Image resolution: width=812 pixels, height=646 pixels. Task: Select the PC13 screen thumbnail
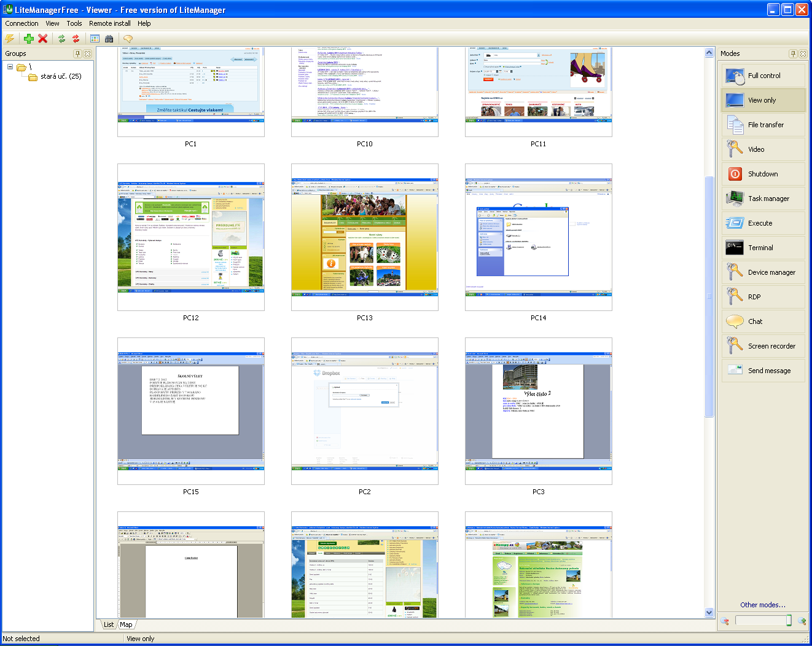pyautogui.click(x=365, y=237)
